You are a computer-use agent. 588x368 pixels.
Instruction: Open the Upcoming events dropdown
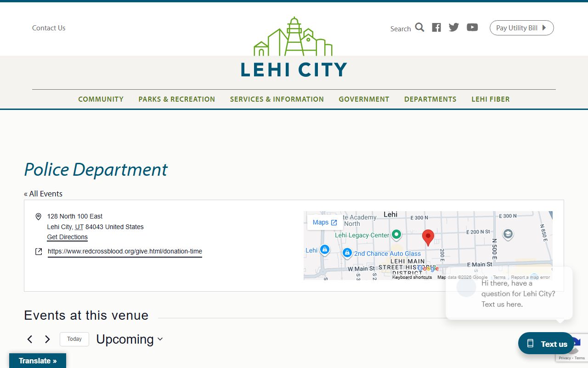(x=129, y=339)
